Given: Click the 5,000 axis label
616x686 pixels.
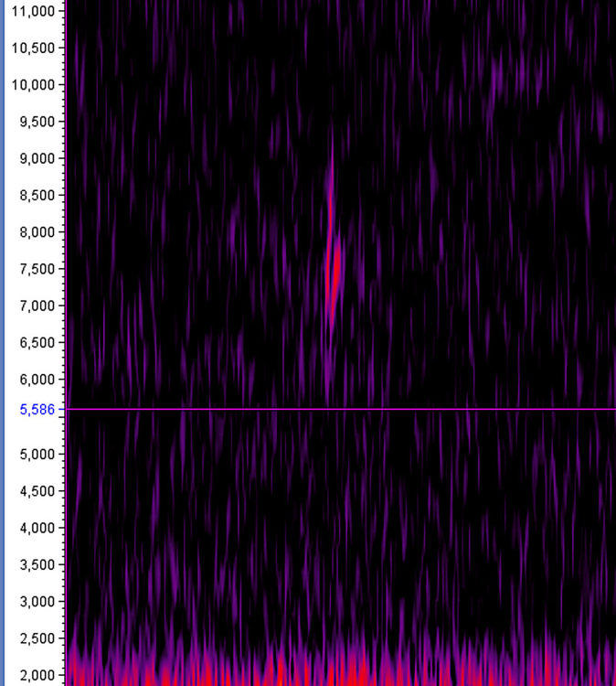Looking at the screenshot, I should 37,454.
